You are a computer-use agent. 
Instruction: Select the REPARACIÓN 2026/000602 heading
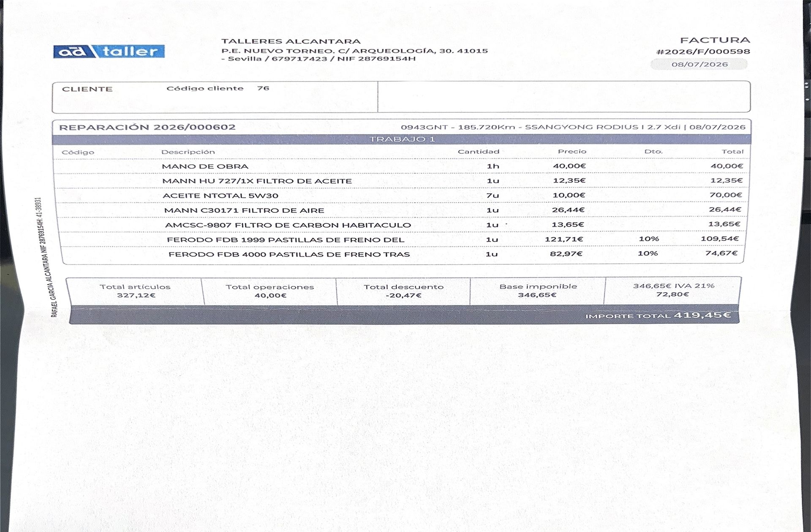coord(147,127)
